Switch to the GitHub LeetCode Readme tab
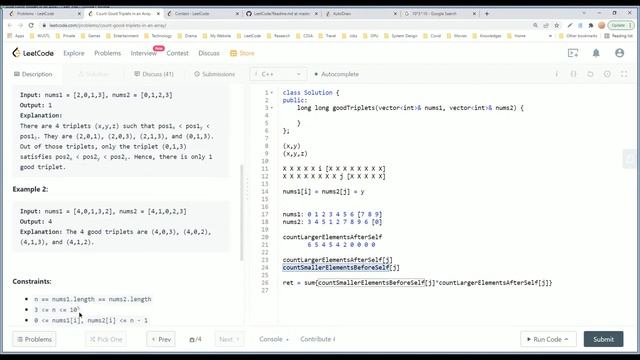640x360 pixels. 282,13
